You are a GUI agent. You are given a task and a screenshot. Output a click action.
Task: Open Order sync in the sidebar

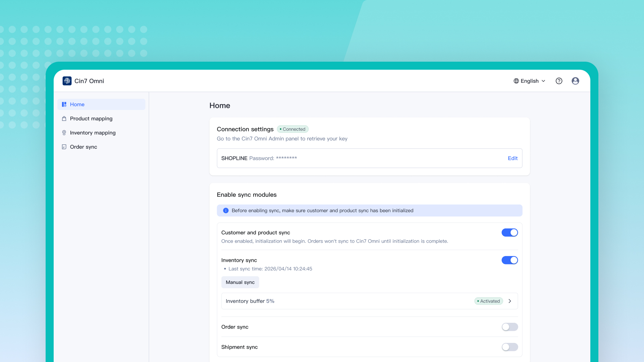click(84, 147)
